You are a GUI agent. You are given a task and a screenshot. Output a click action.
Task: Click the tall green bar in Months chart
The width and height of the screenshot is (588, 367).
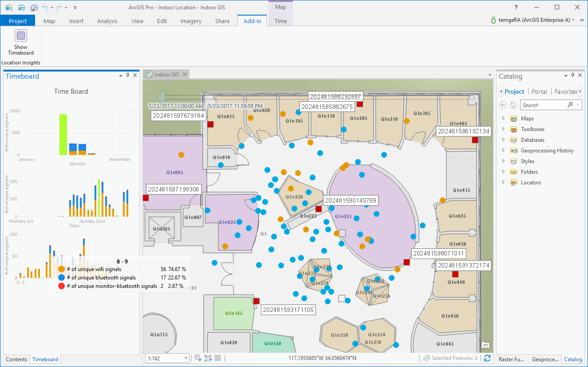coord(63,135)
